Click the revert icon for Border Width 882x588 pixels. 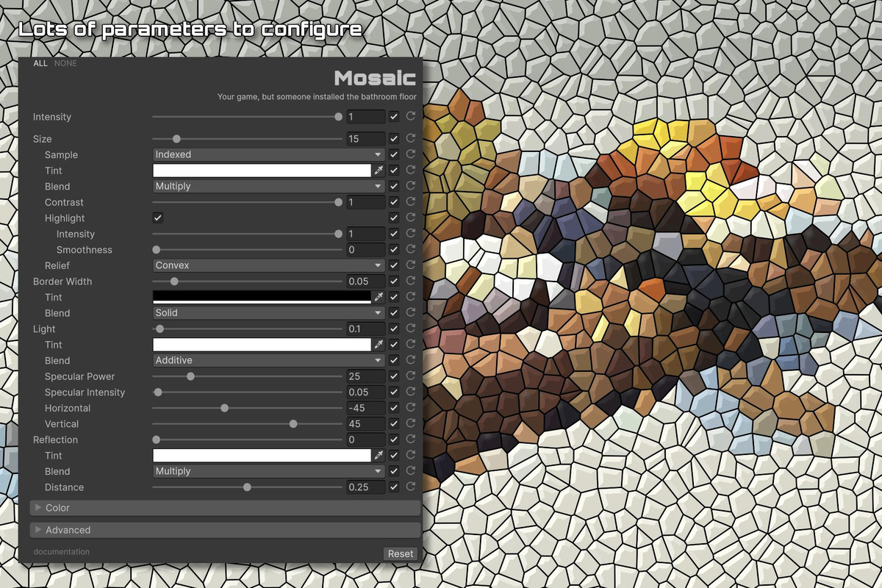pyautogui.click(x=411, y=281)
